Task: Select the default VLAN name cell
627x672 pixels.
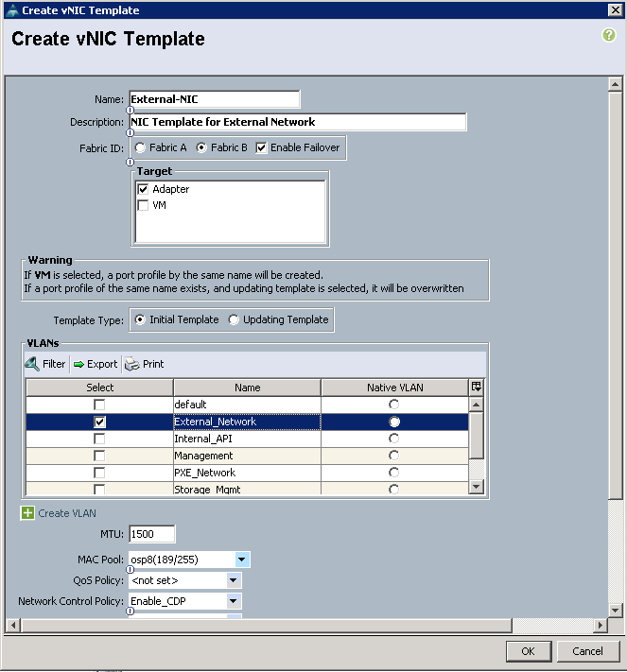Action: [x=247, y=405]
